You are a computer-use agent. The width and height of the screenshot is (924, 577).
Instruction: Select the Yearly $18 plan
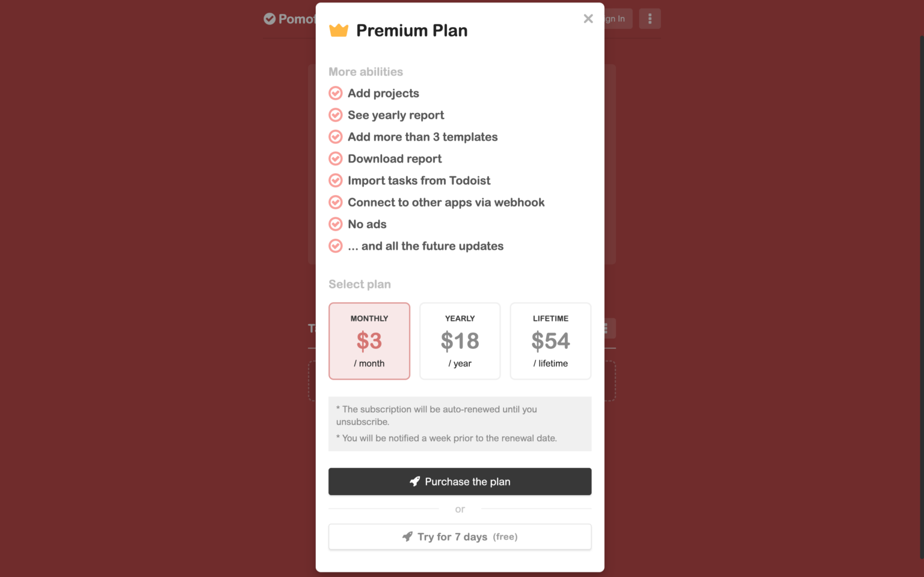click(x=460, y=341)
